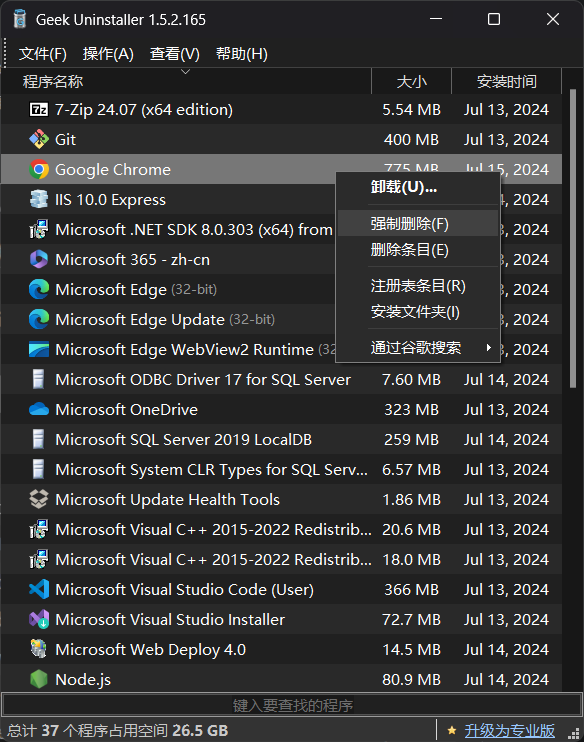Click the Geek Uninstaller title bar icon
This screenshot has width=584, height=742.
point(20,19)
